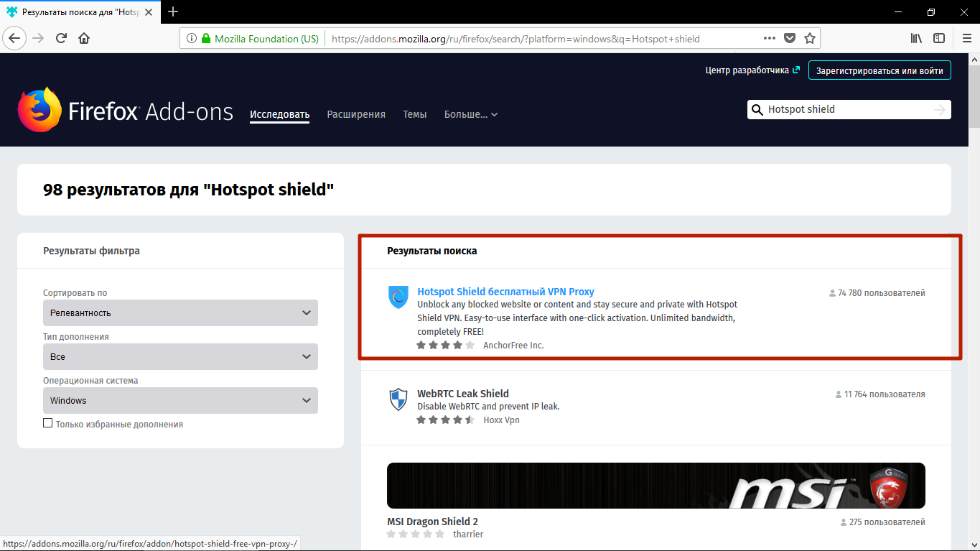Click 'Зарегистрироваться или войти' button

[879, 70]
